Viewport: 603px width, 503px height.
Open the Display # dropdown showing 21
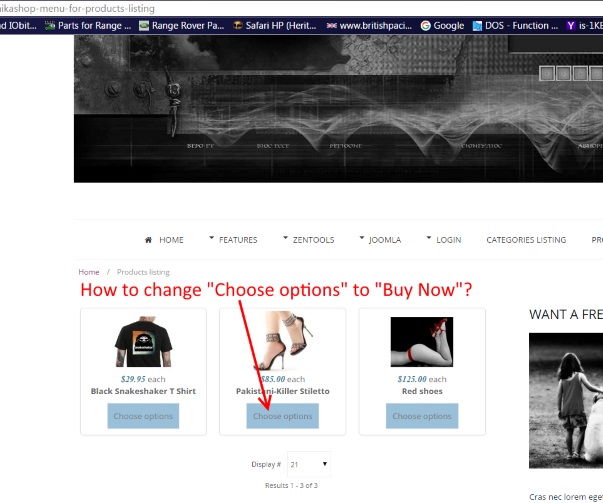[x=309, y=464]
